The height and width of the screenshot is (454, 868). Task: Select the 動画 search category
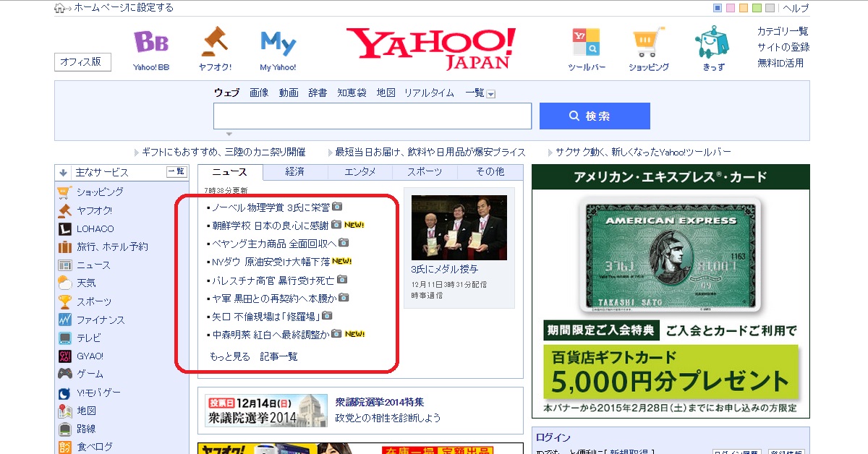[288, 93]
